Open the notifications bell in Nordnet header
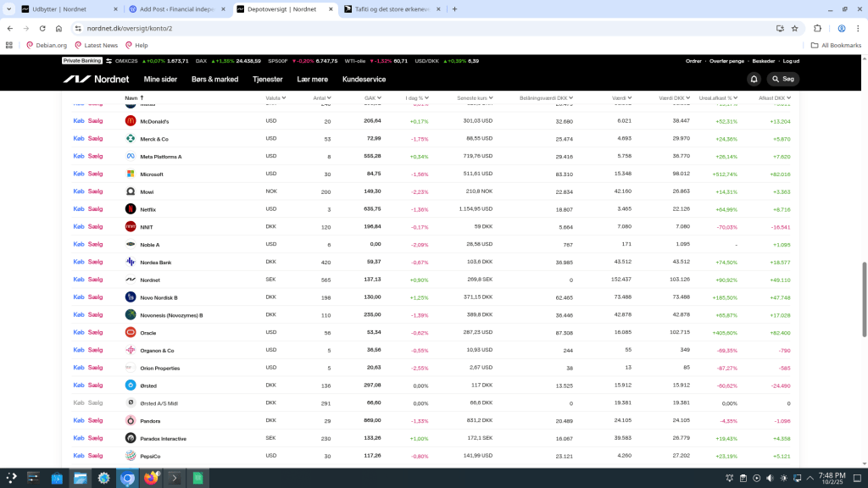The width and height of the screenshot is (868, 488). point(754,79)
